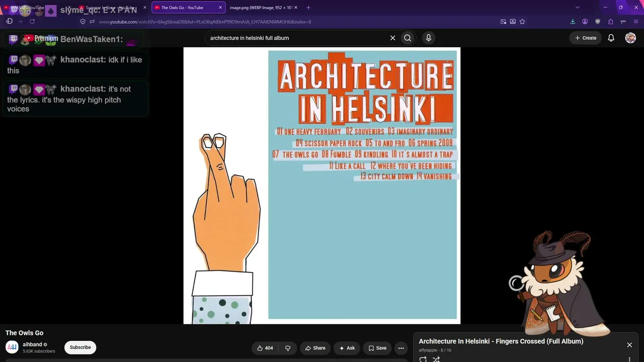Open a new browser tab
The height and width of the screenshot is (362, 644).
coord(308,8)
